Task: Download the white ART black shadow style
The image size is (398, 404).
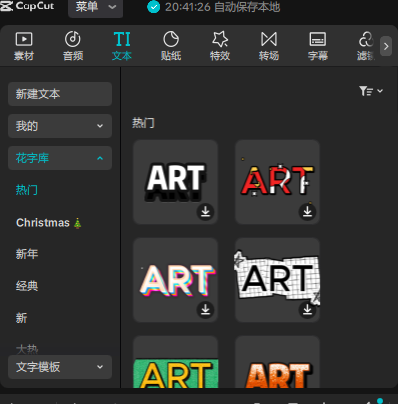Action: [205, 211]
